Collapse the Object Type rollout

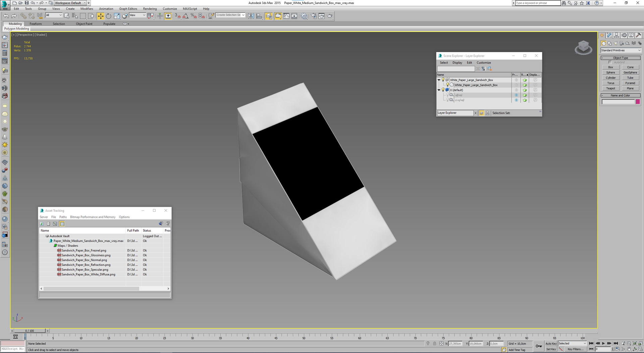click(621, 58)
